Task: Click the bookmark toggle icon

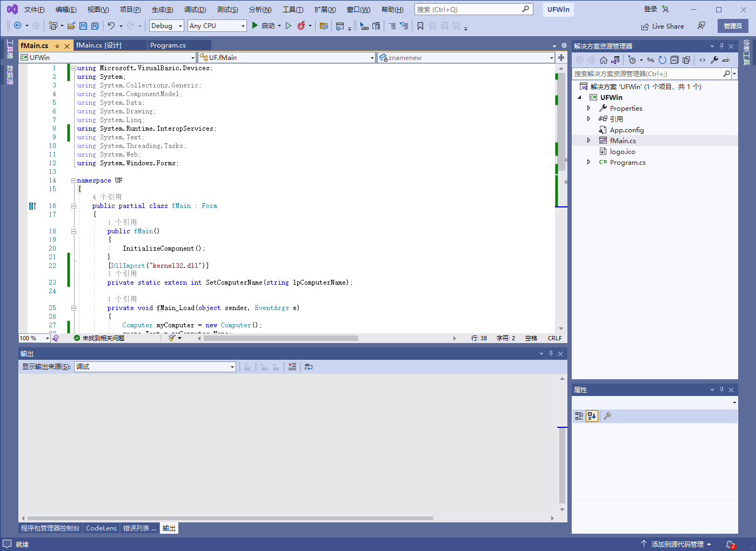Action: point(420,26)
